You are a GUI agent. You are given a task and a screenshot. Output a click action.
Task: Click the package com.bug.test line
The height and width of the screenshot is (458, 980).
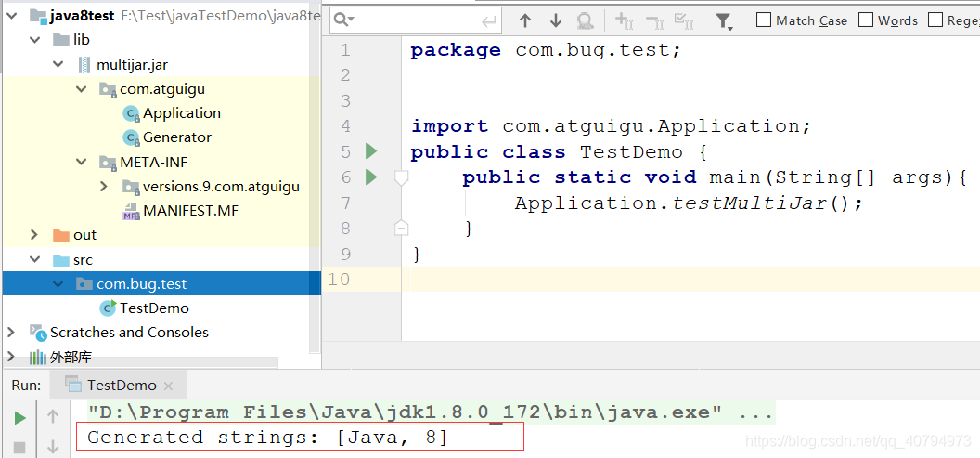tap(545, 50)
